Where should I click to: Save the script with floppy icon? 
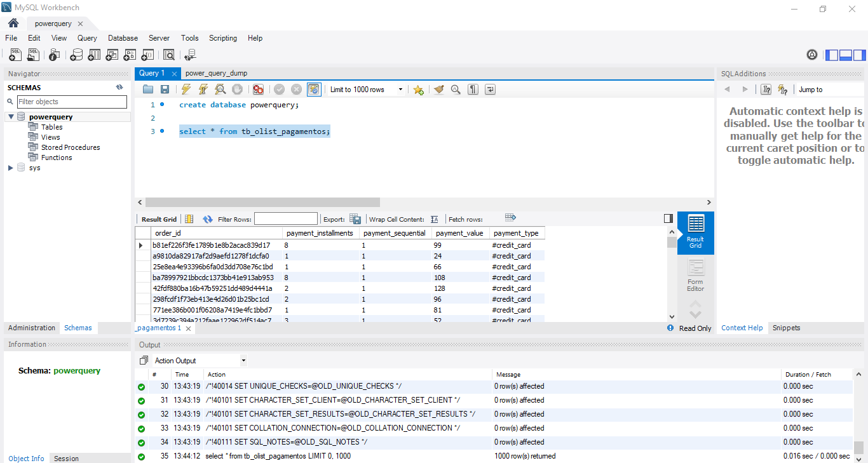point(165,90)
